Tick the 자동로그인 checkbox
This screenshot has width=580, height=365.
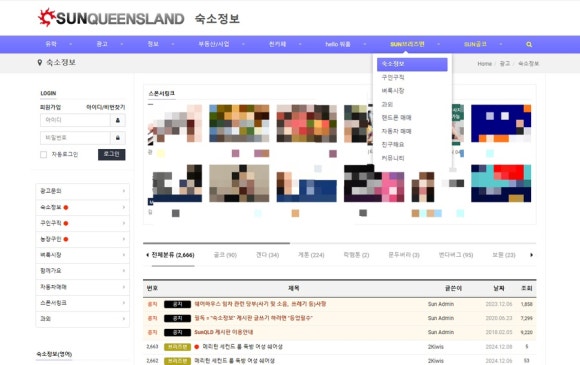pyautogui.click(x=44, y=154)
